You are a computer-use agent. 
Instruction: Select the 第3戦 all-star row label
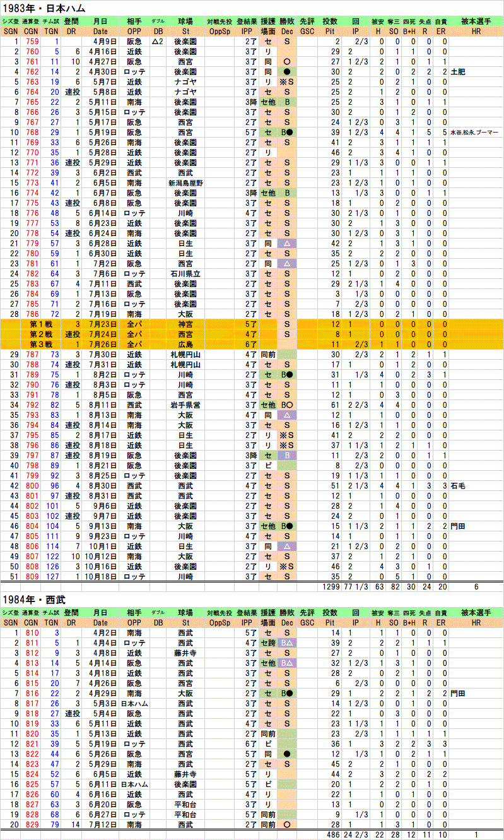point(40,344)
